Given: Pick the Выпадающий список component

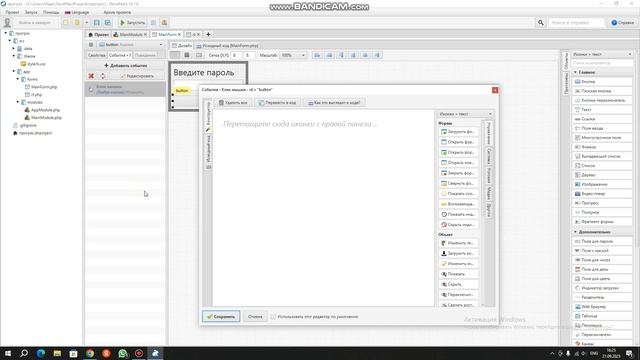Looking at the screenshot, I should pos(602,156).
